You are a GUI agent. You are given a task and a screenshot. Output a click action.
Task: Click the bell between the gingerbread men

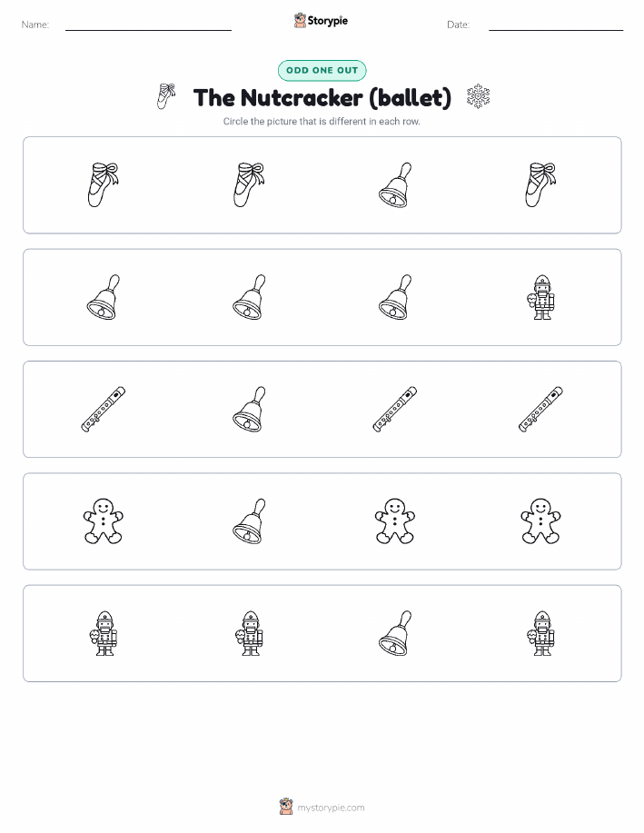[249, 521]
